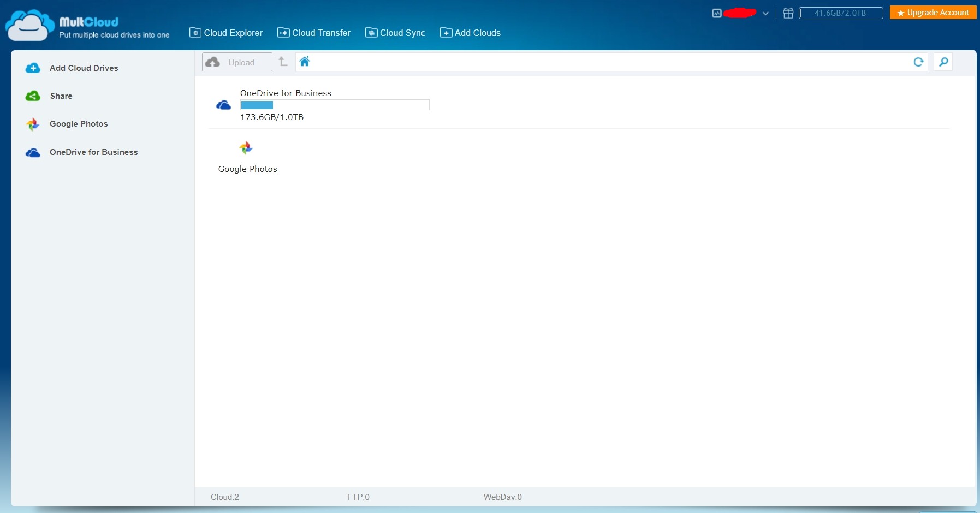Open Google Photos label in main pane
The image size is (980, 513).
click(x=247, y=169)
